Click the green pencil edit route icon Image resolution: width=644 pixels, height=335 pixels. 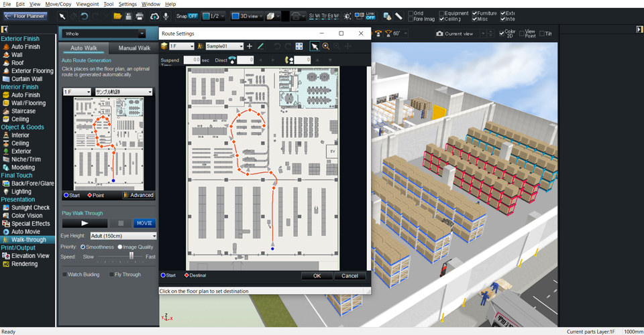pos(260,46)
